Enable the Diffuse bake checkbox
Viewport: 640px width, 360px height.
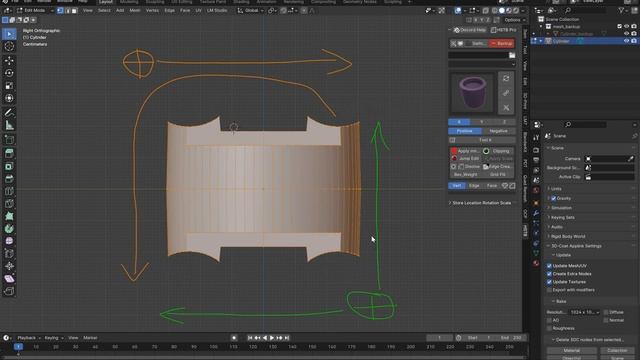coord(606,312)
